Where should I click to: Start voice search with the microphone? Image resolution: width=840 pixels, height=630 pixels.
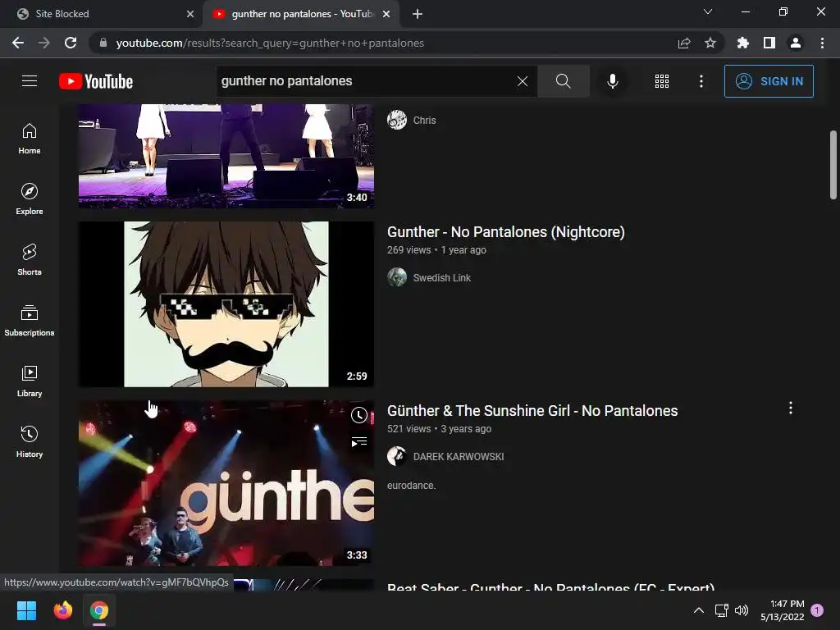(x=612, y=81)
